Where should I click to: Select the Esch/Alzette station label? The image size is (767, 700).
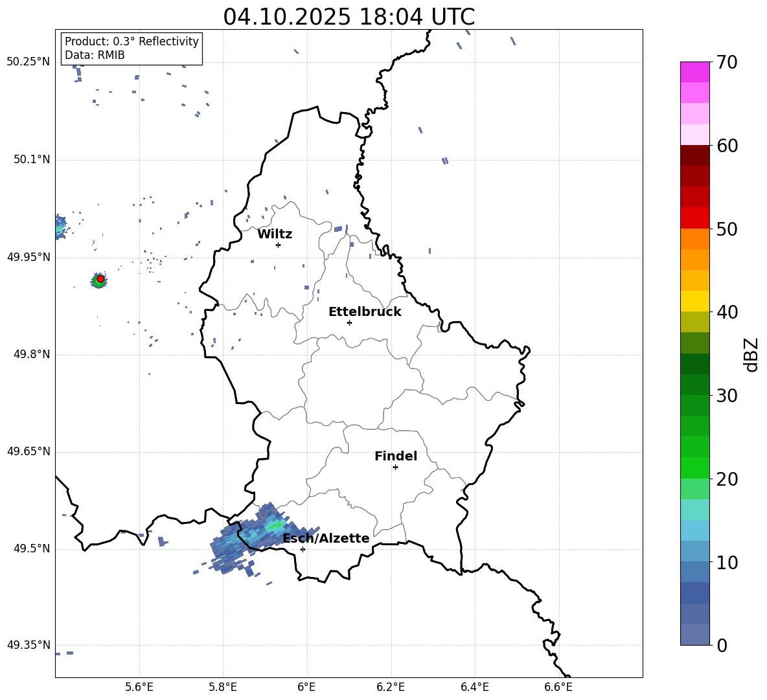click(326, 539)
